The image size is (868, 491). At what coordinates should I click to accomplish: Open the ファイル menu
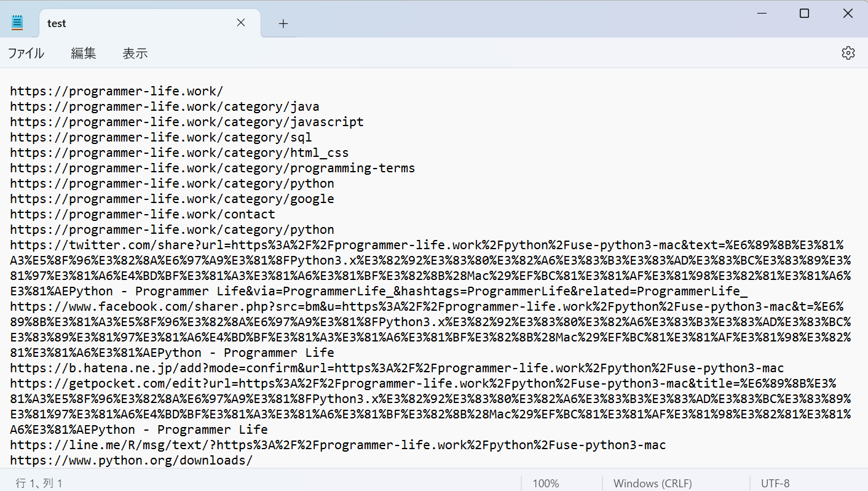[x=26, y=54]
